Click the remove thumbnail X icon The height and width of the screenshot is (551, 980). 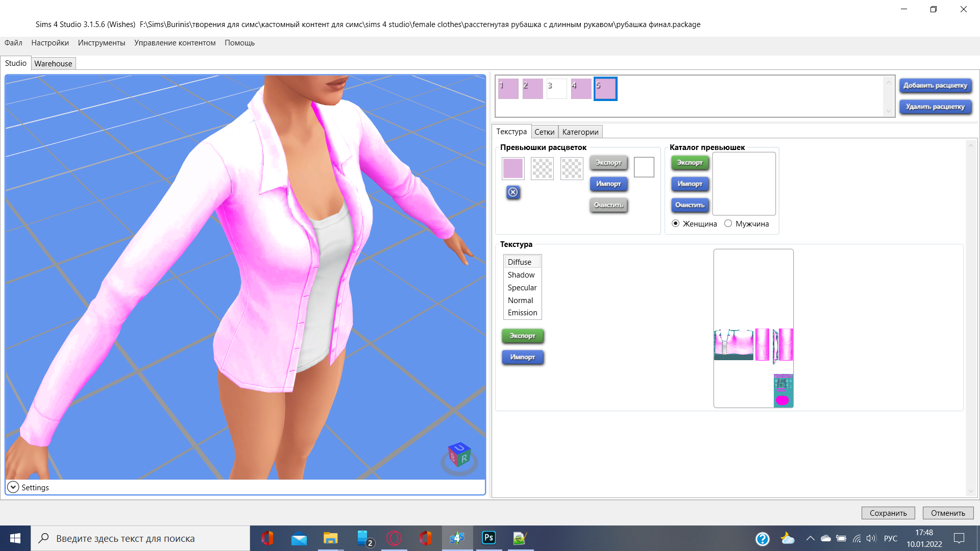click(x=513, y=192)
